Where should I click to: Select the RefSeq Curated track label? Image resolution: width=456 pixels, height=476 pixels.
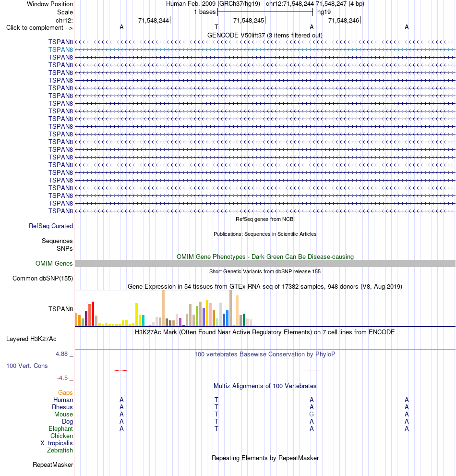[x=51, y=226]
